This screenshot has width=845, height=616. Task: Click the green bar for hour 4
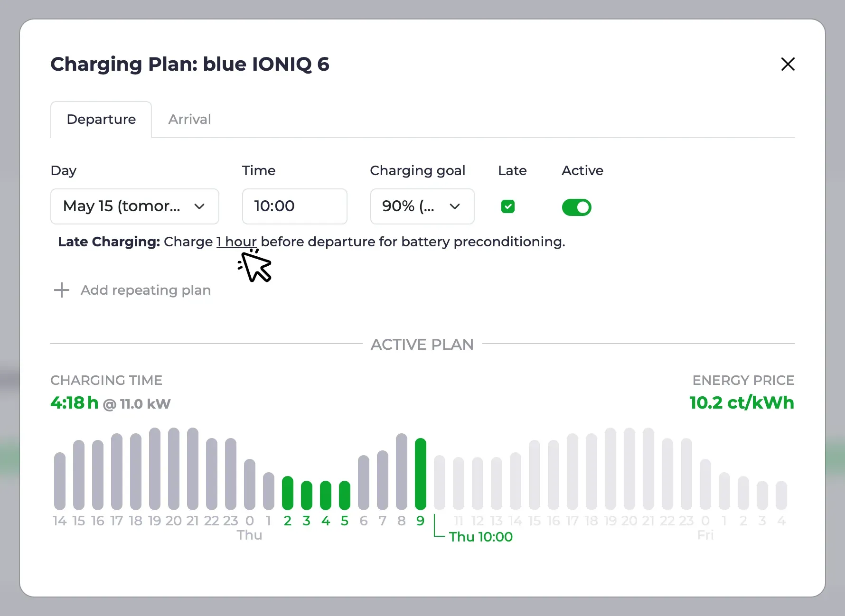point(326,495)
